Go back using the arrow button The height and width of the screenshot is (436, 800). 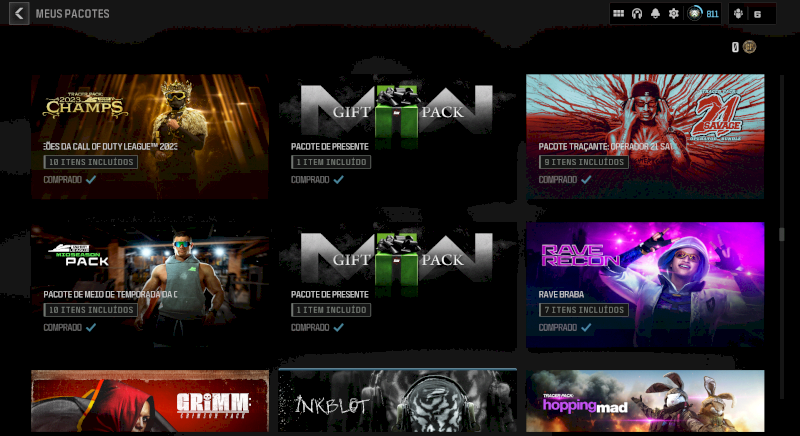pos(19,13)
